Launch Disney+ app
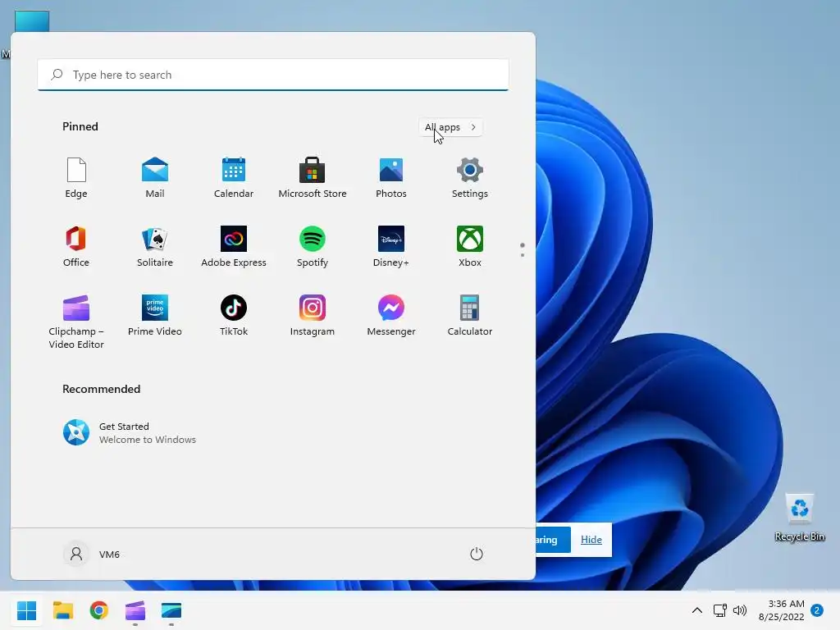Image resolution: width=840 pixels, height=630 pixels. [x=391, y=246]
